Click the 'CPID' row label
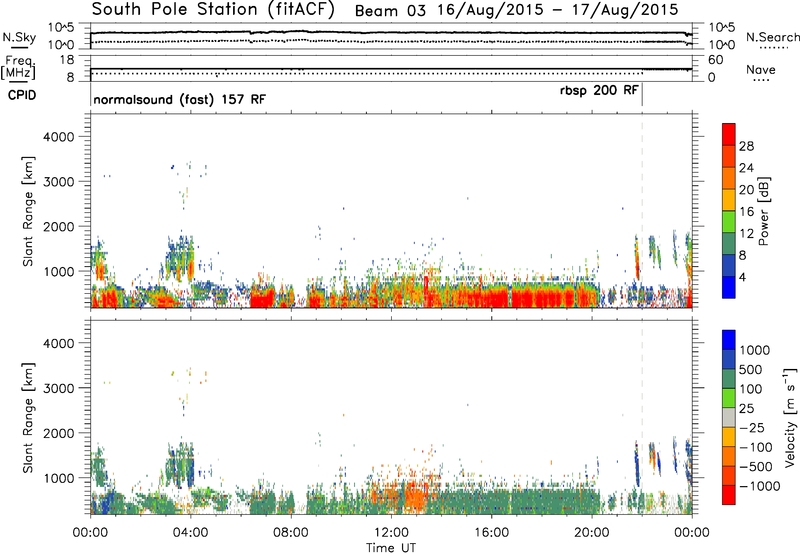The image size is (800, 554). coord(22,95)
